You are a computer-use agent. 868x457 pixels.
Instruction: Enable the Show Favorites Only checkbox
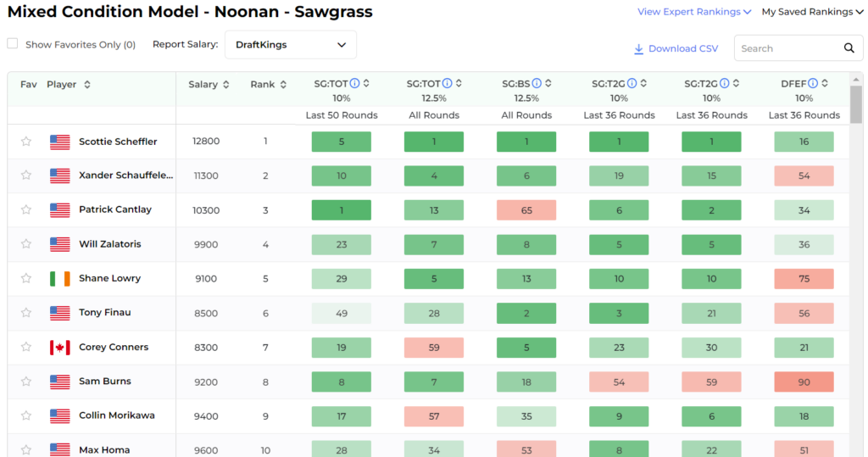tap(13, 44)
